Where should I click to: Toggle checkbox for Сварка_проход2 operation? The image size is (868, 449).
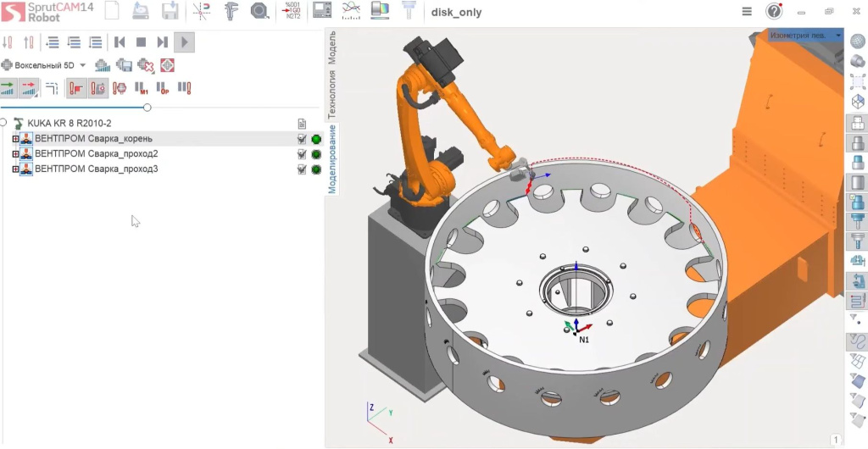pos(302,153)
